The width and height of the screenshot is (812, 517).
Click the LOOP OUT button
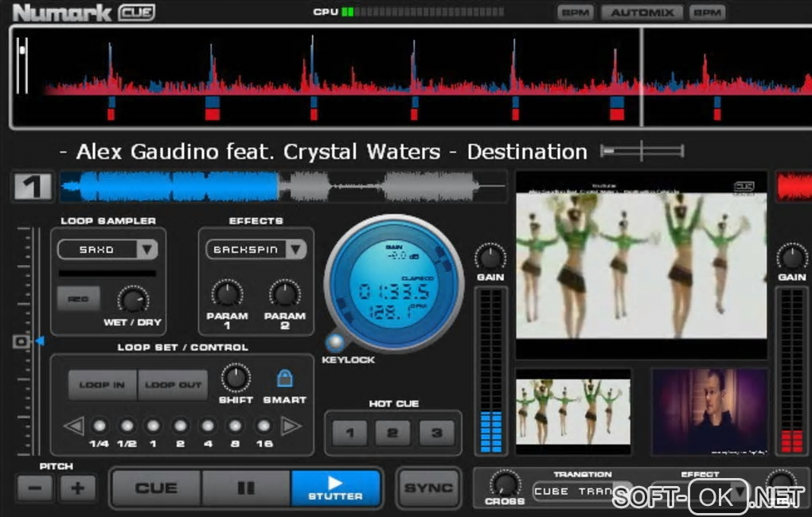pos(173,384)
